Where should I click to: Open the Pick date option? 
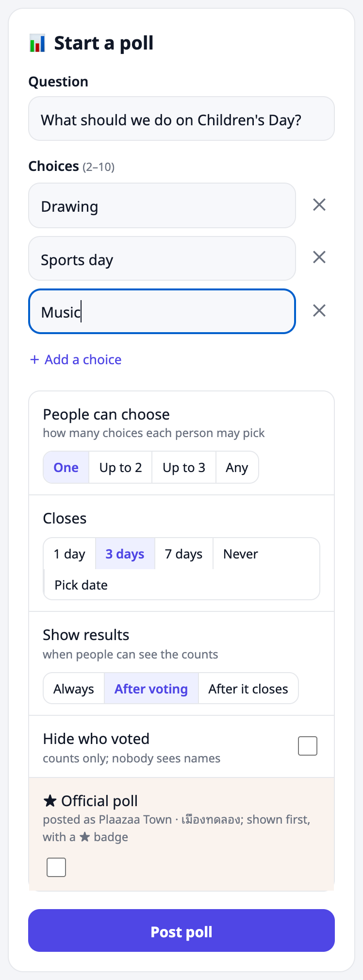tap(81, 585)
